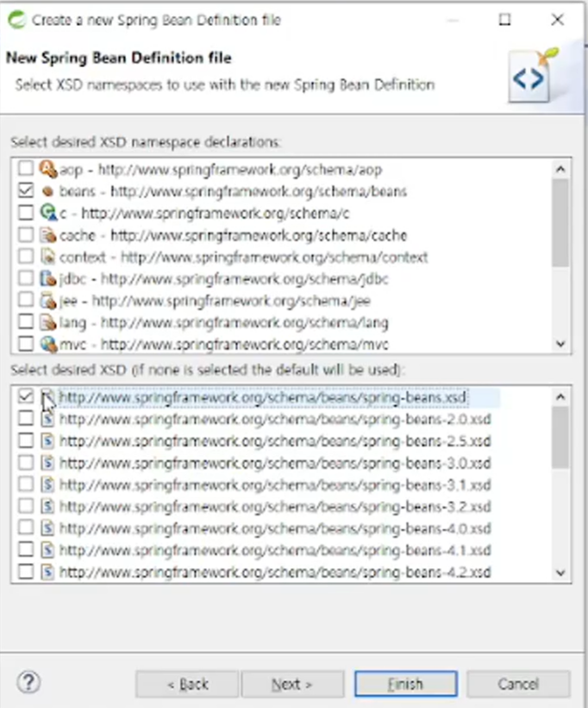588x708 pixels.
Task: Check the spring-beans-3.0.xsd checkbox
Action: point(26,462)
